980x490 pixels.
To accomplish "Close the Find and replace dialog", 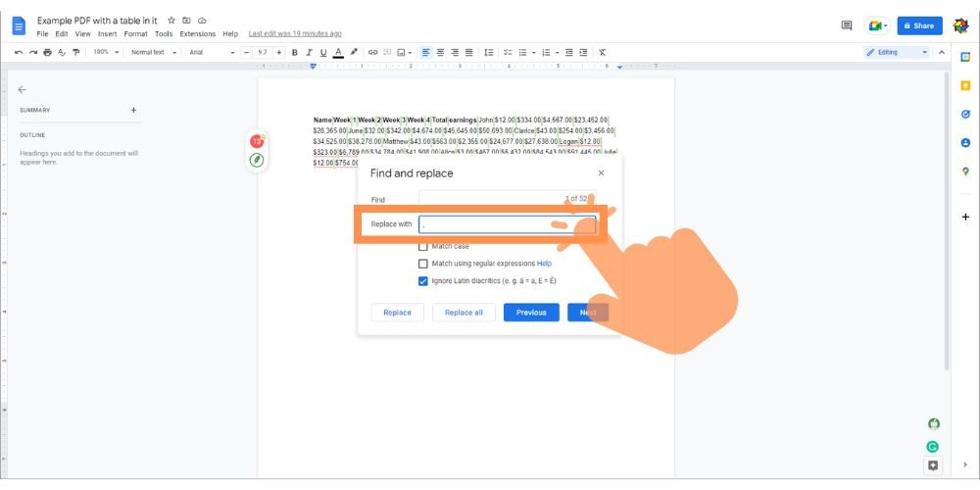I will coord(602,173).
